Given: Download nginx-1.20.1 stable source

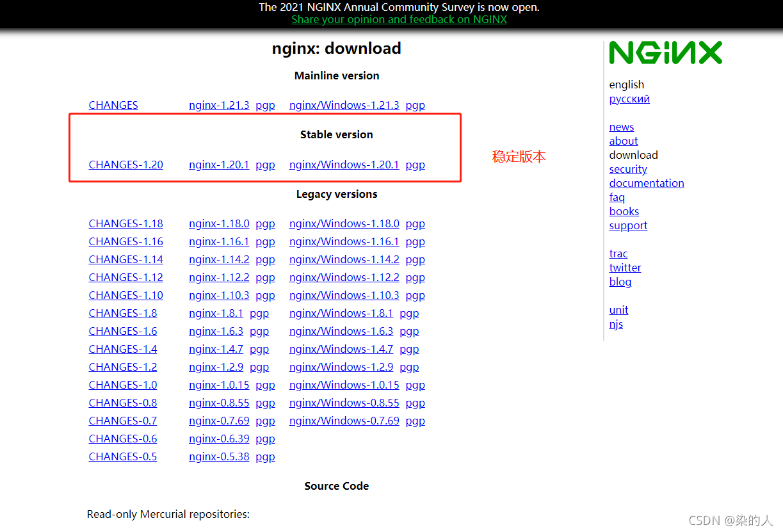Looking at the screenshot, I should pyautogui.click(x=219, y=165).
